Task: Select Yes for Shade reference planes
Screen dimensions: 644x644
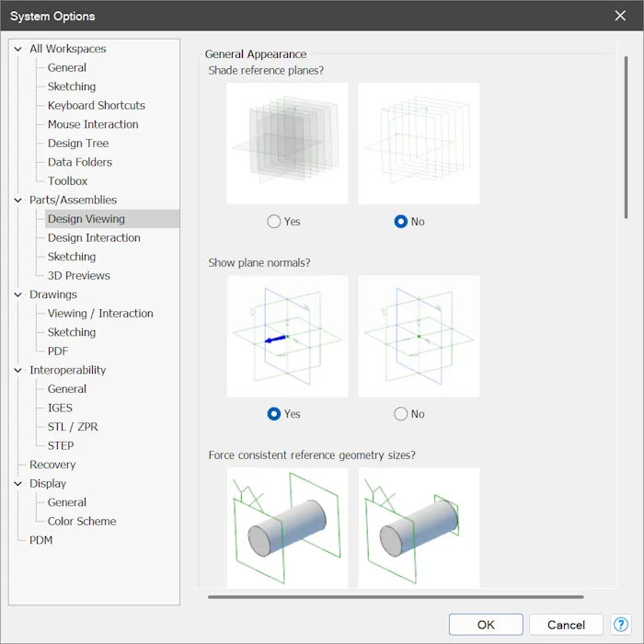Action: [274, 222]
